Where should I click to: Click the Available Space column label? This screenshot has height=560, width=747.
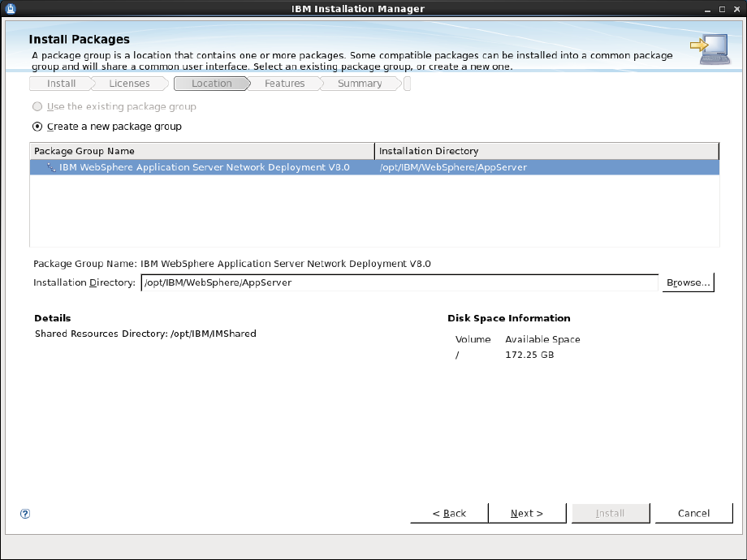tap(542, 339)
